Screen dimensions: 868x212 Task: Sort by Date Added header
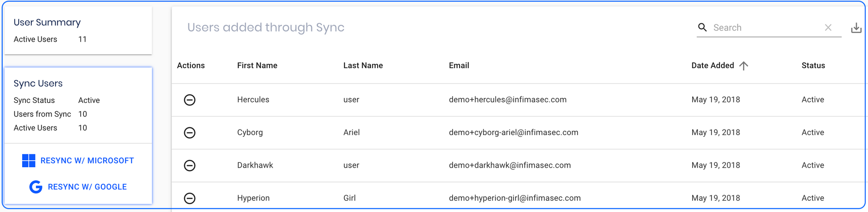pyautogui.click(x=713, y=66)
